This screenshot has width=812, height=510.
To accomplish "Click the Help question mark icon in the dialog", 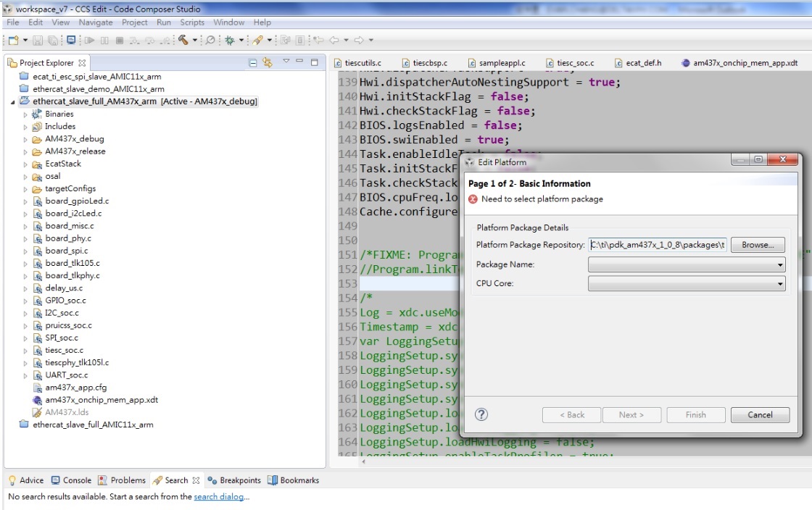I will coord(481,414).
